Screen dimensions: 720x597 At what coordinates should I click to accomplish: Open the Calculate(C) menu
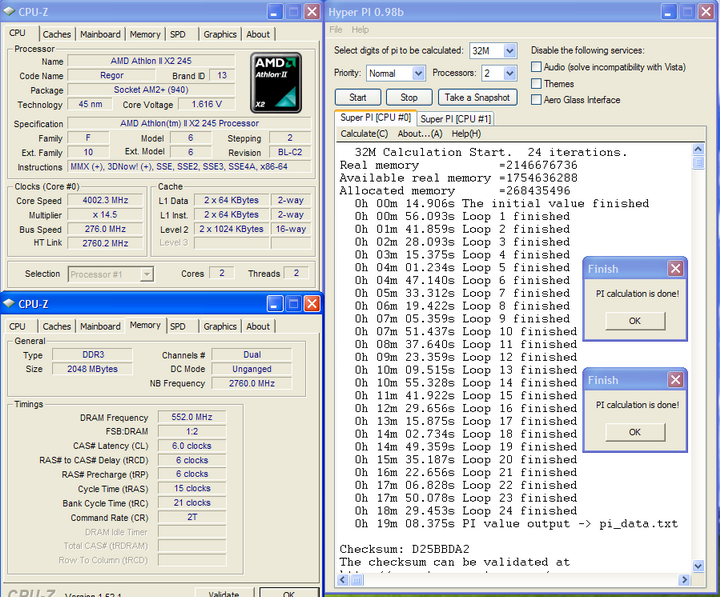(x=364, y=133)
